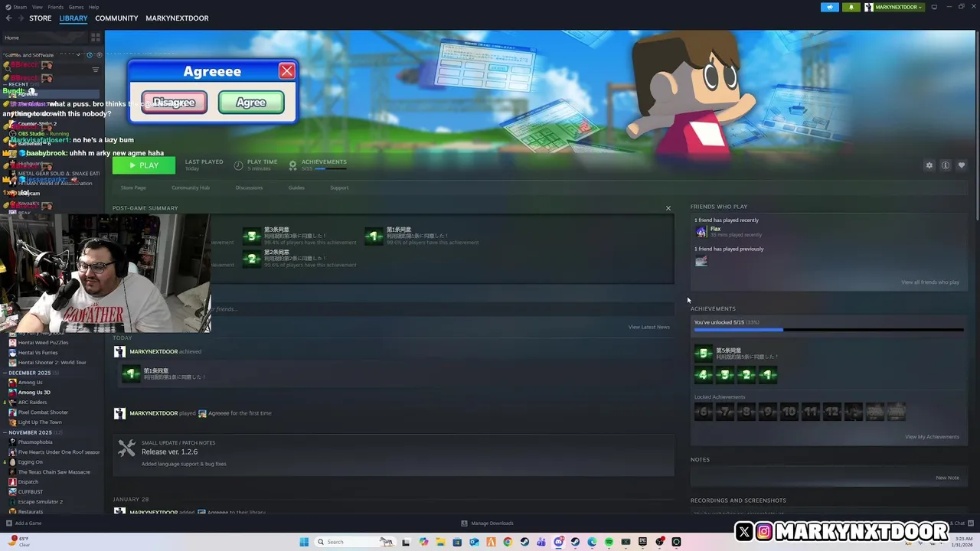Select locked achievement 7 icon
The height and width of the screenshot is (551, 980).
point(725,412)
